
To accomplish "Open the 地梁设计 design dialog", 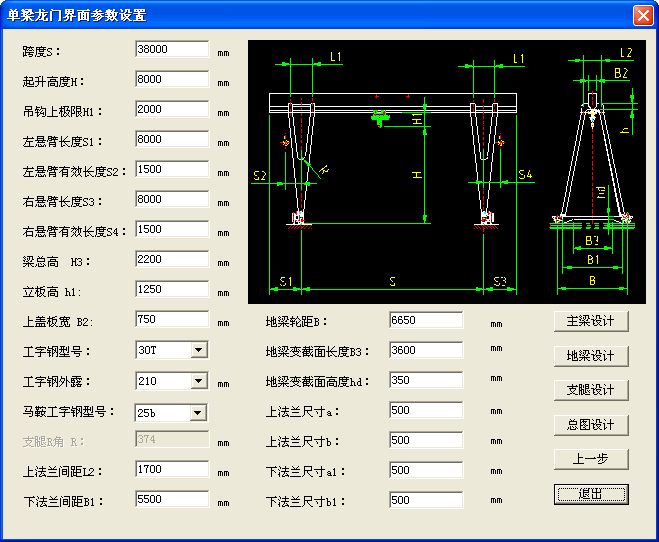I will point(590,356).
